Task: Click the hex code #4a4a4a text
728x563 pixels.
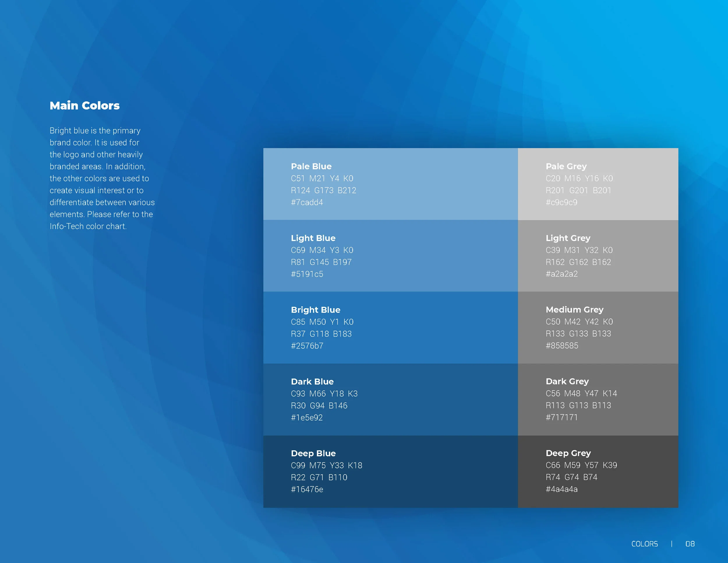Action: pos(561,489)
